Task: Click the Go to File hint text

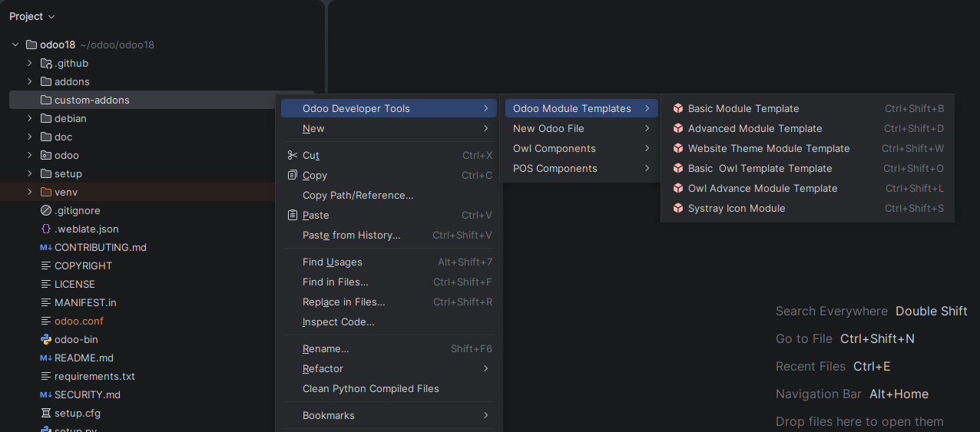Action: (x=804, y=338)
